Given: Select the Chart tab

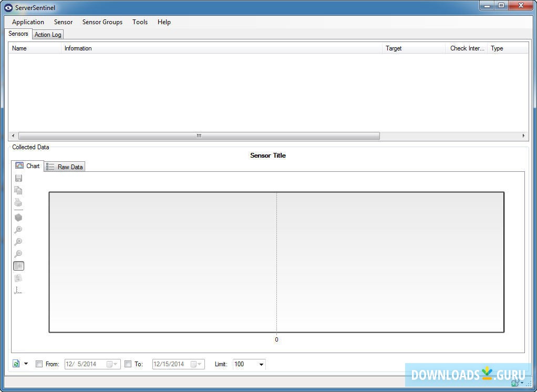Looking at the screenshot, I should point(28,166).
